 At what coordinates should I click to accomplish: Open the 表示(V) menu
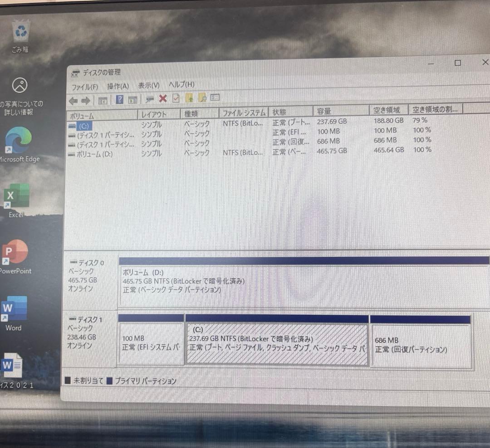pos(148,85)
